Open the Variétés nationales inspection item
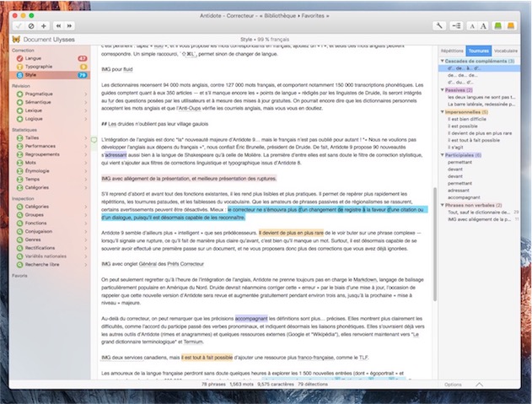Screen dimensions: 532x404 [x=51, y=256]
